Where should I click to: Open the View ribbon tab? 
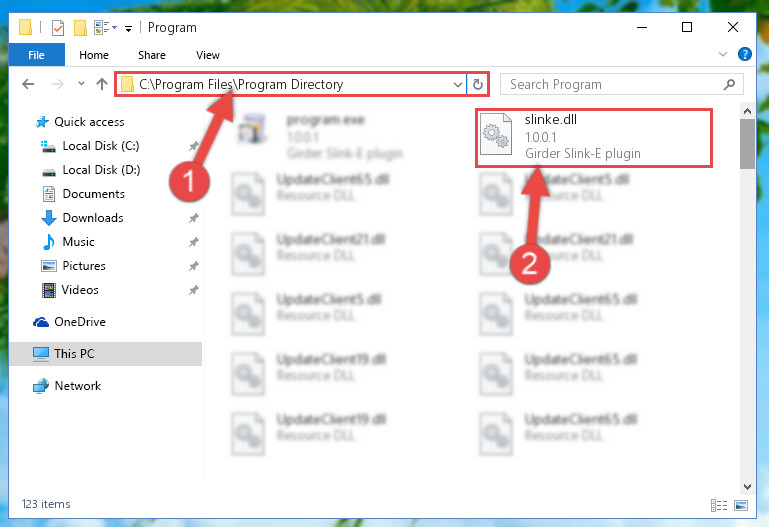click(x=208, y=55)
